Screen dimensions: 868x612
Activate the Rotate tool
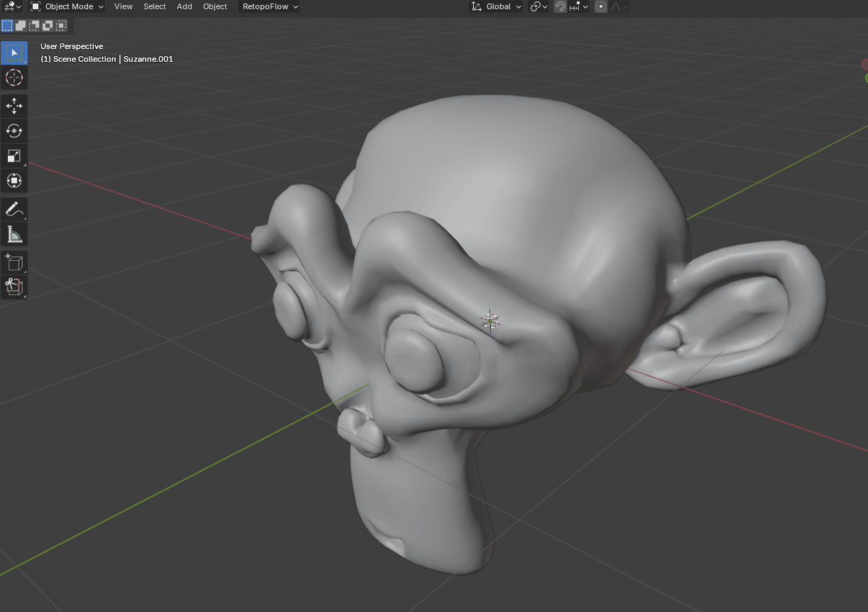(14, 131)
